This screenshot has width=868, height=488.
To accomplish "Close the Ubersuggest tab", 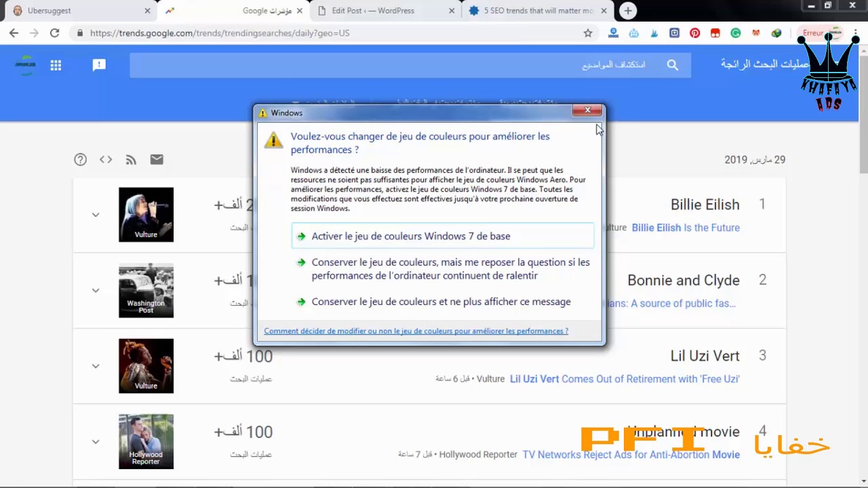I will (147, 11).
